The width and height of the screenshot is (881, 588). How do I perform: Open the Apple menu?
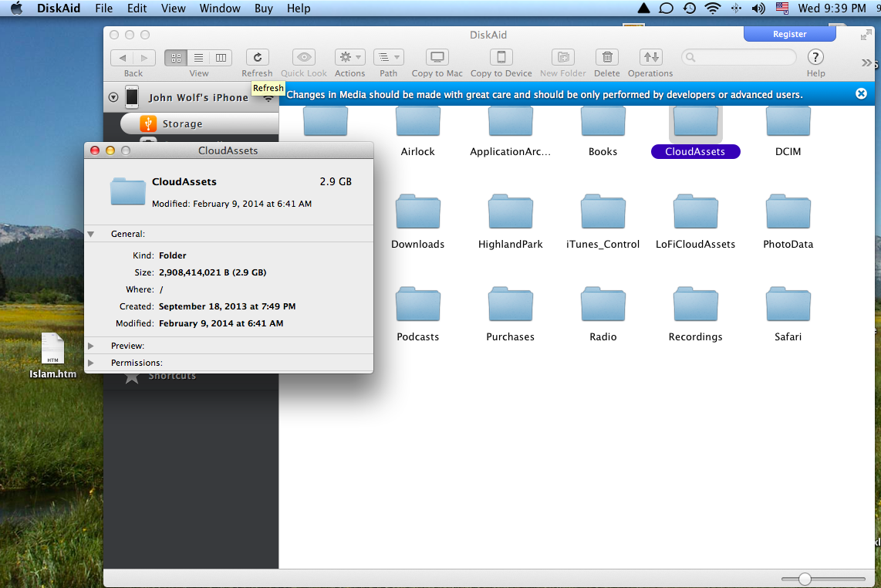pyautogui.click(x=17, y=8)
